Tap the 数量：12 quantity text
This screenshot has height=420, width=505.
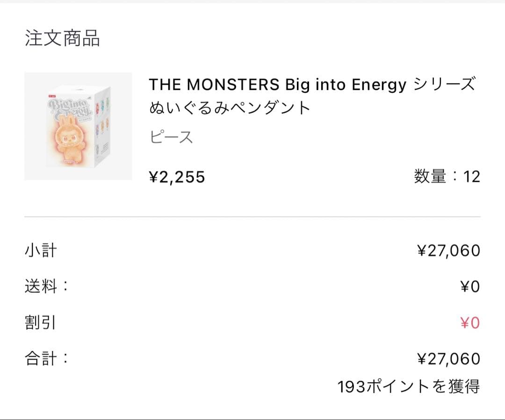[x=447, y=177]
